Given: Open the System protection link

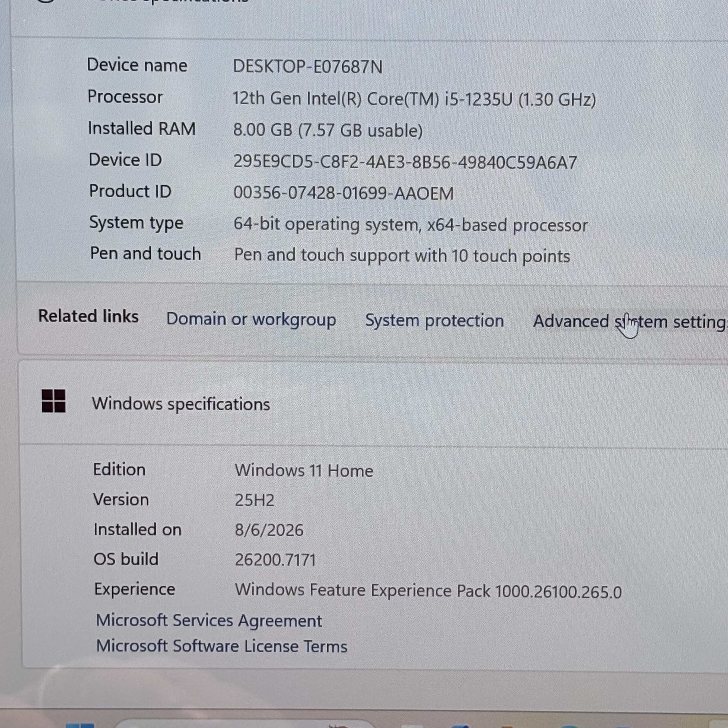Looking at the screenshot, I should pos(435,321).
